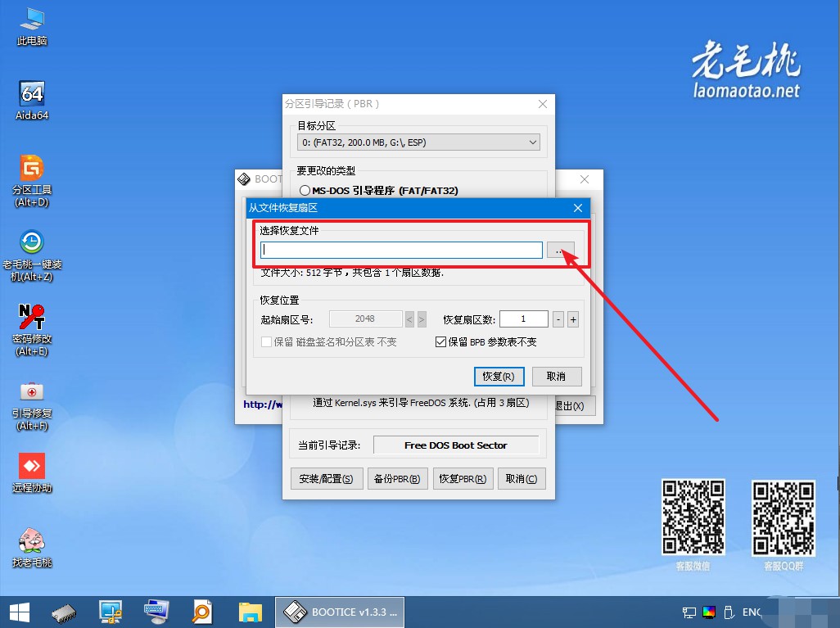Image resolution: width=840 pixels, height=628 pixels.
Task: Open the on-screen keyboard monitor taskbar icon
Action: (156, 612)
